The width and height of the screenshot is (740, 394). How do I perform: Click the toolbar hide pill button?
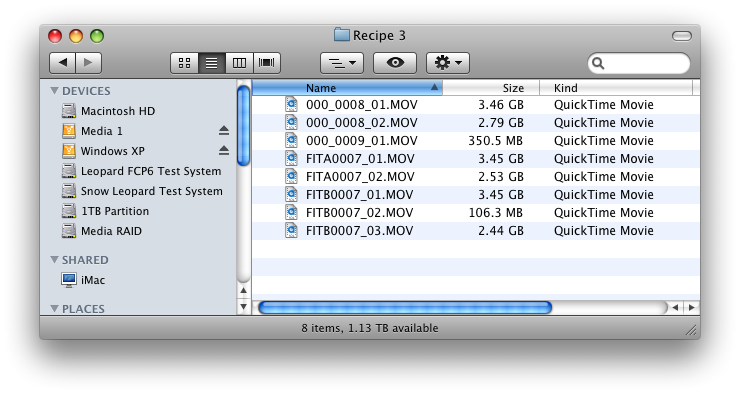[x=681, y=36]
